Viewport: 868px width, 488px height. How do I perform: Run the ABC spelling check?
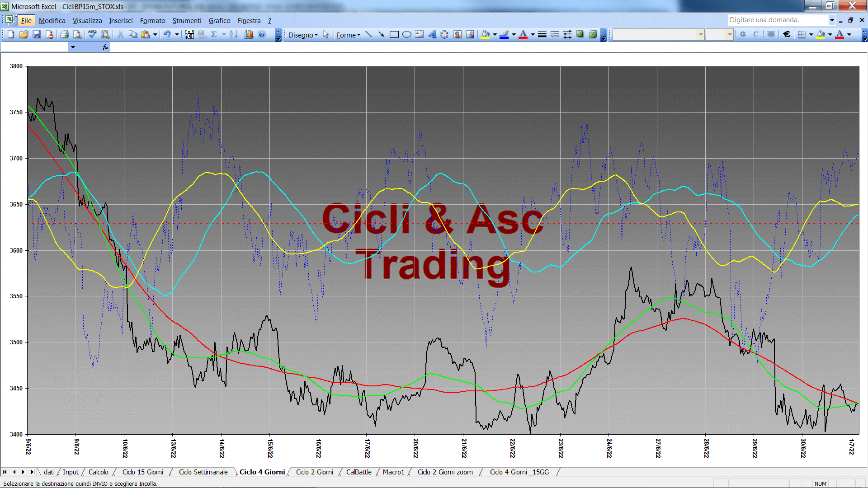click(x=92, y=34)
